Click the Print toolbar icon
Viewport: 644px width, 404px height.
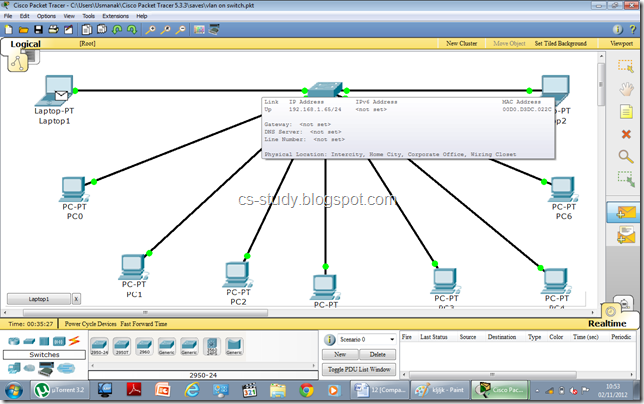pyautogui.click(x=53, y=30)
